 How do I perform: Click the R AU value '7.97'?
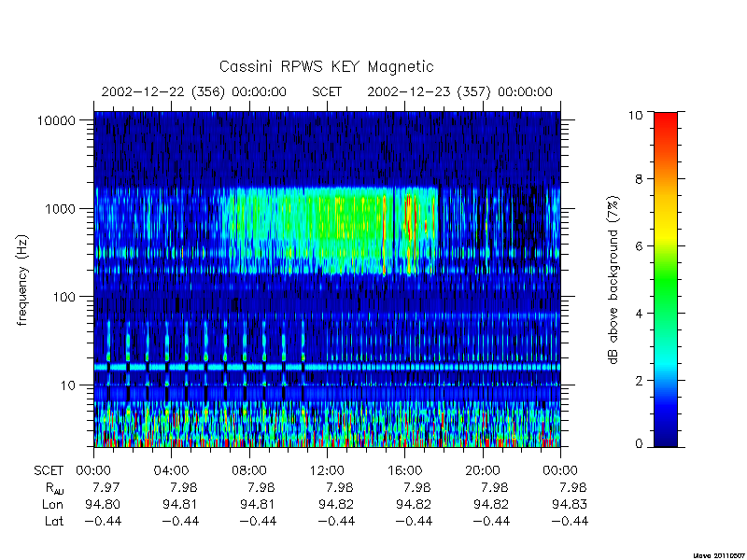pos(106,487)
